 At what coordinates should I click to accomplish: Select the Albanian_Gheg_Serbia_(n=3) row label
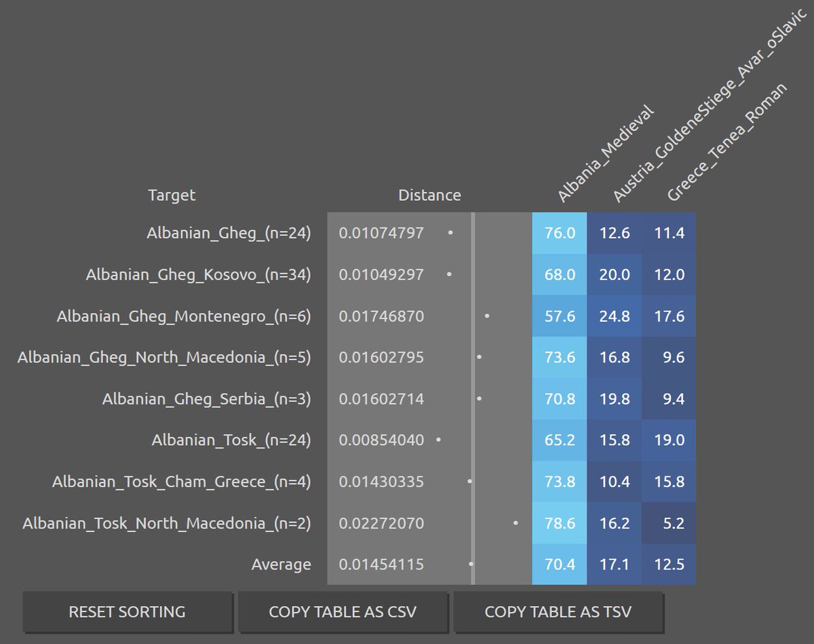pyautogui.click(x=206, y=399)
